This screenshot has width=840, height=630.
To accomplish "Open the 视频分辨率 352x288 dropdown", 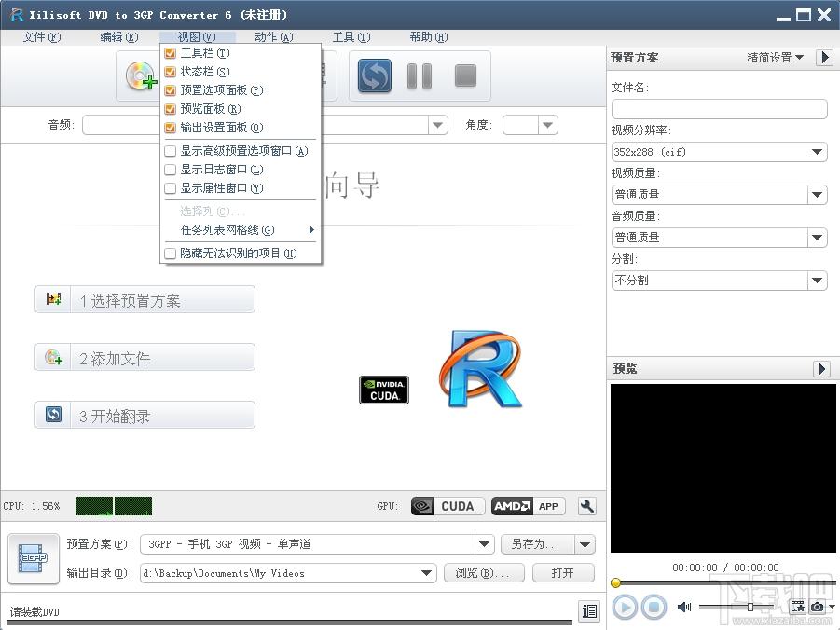I will point(817,152).
